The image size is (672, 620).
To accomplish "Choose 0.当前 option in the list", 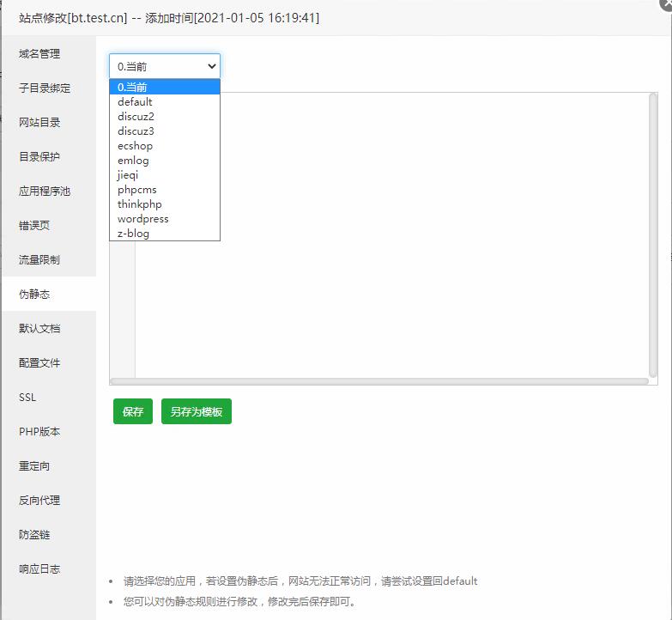I will (165, 87).
